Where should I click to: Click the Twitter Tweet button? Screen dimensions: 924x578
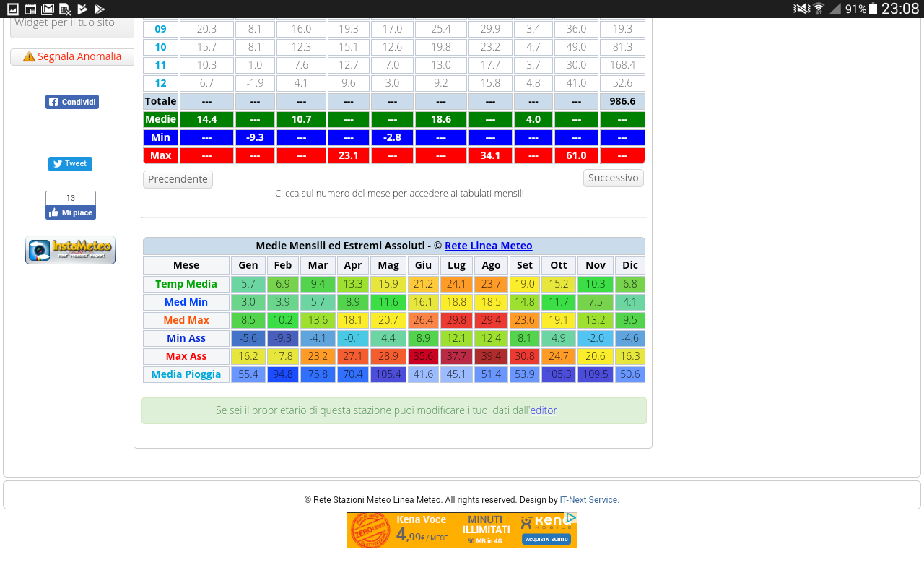pos(70,164)
